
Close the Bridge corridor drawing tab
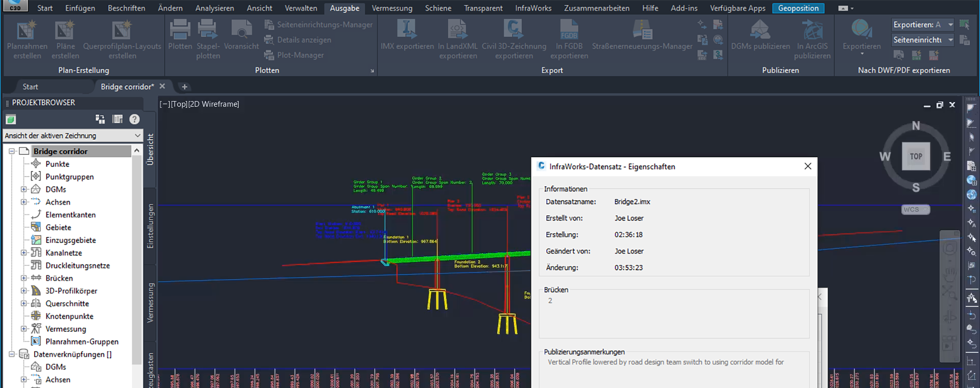point(162,86)
